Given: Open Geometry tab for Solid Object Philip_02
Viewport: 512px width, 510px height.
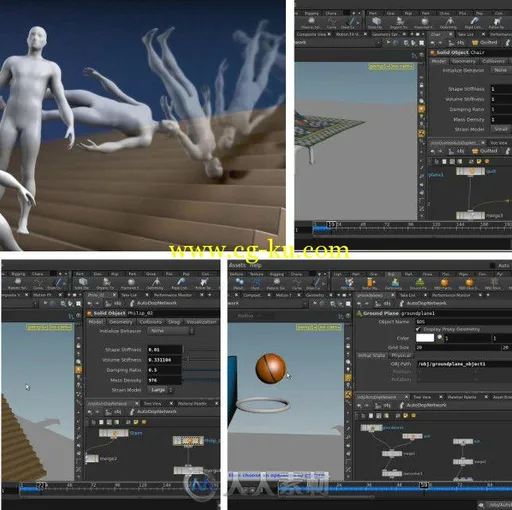Looking at the screenshot, I should pyautogui.click(x=121, y=322).
